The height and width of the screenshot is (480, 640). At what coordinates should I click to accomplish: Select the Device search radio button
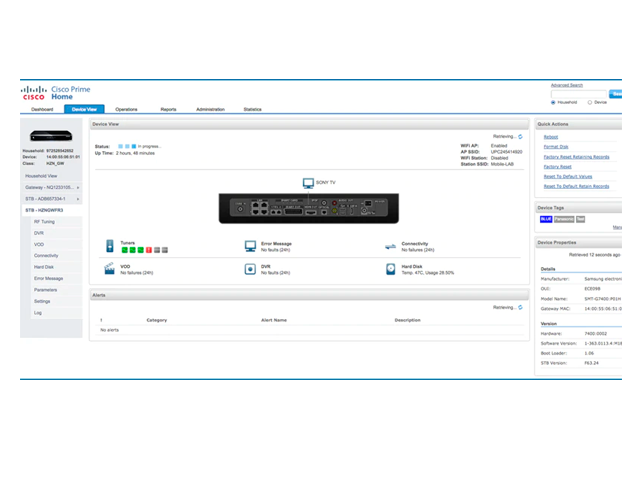pos(590,102)
